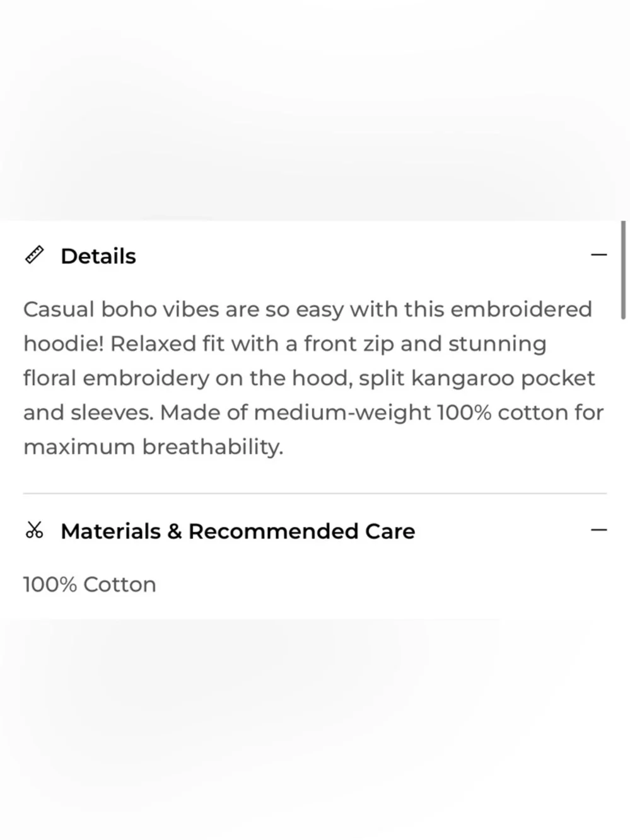Collapse Materials & Recommended Care minus icon
Image resolution: width=630 pixels, height=840 pixels.
click(598, 530)
